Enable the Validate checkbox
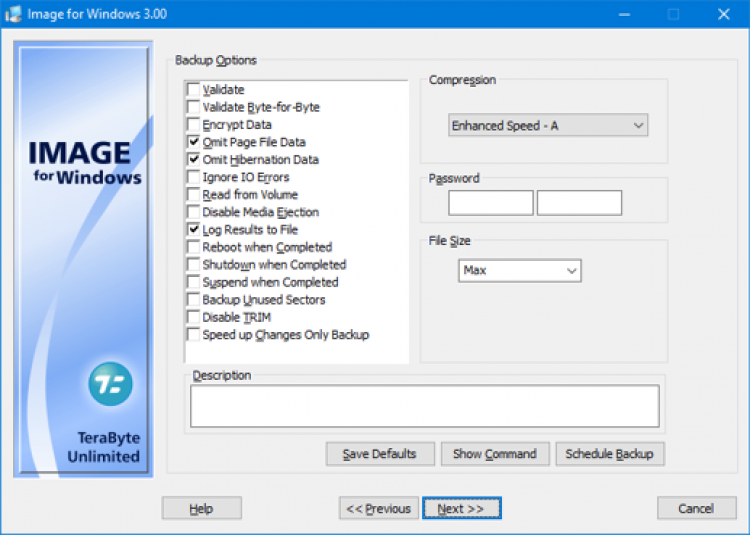Viewport: 750px width, 535px height. click(x=194, y=89)
